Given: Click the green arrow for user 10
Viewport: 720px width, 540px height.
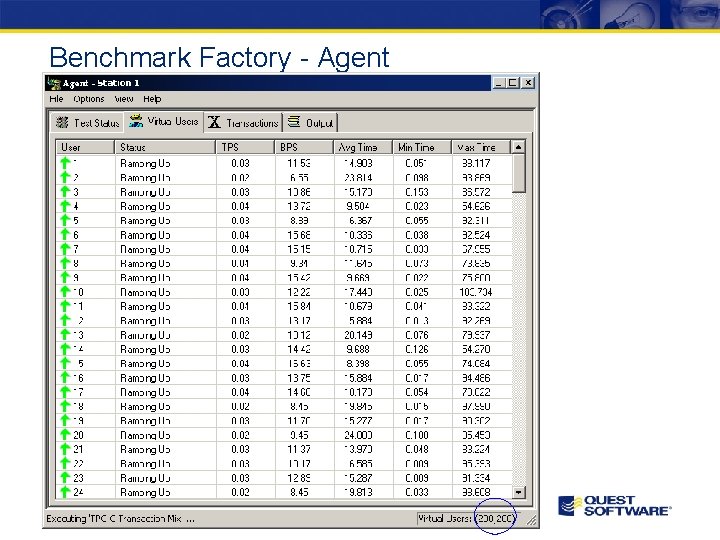Looking at the screenshot, I should 65,292.
